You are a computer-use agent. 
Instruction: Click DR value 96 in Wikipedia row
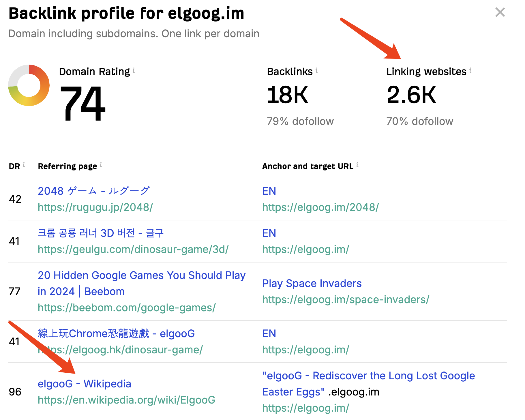coord(15,392)
